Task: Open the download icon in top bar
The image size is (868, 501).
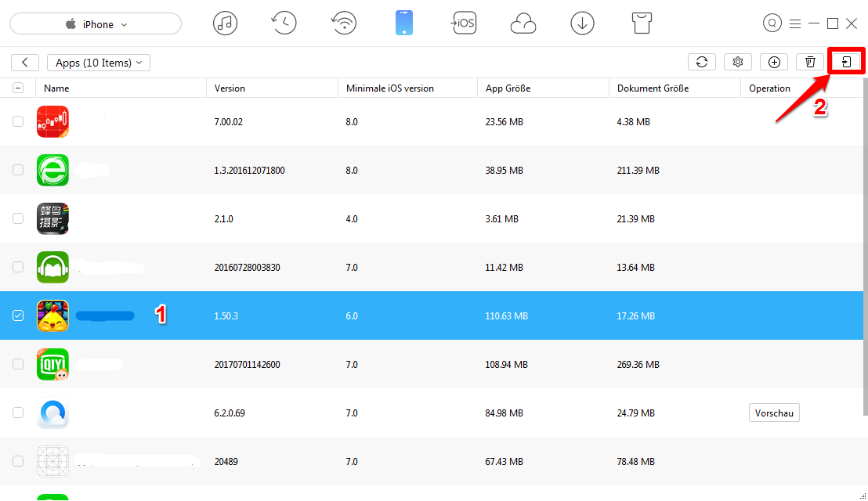Action: pos(582,23)
